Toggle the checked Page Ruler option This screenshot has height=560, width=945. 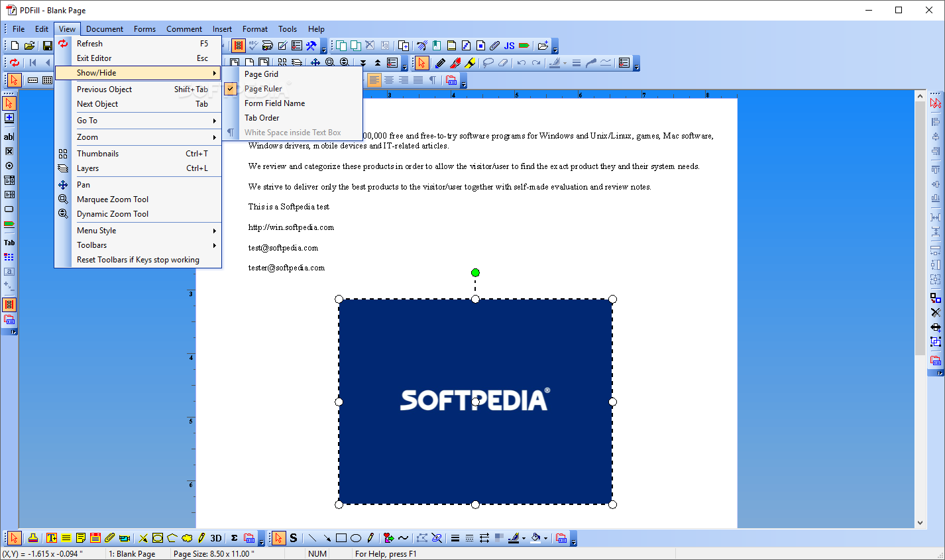coord(292,89)
